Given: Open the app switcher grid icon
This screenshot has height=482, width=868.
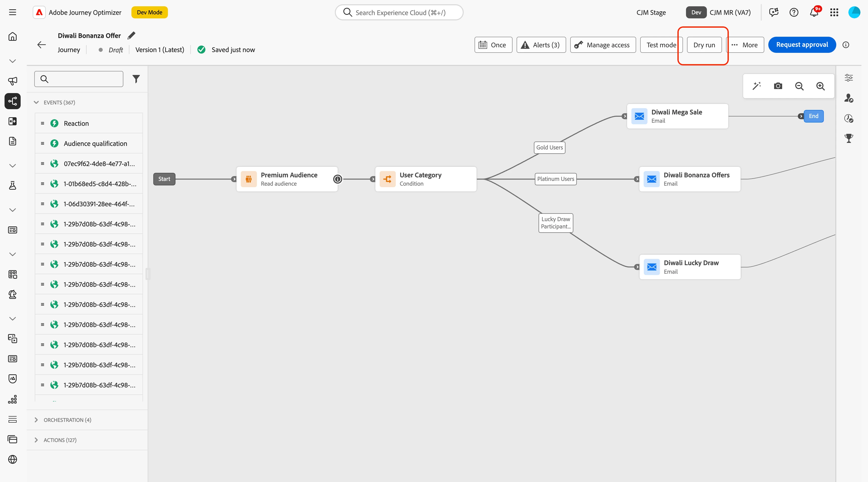Looking at the screenshot, I should click(834, 13).
